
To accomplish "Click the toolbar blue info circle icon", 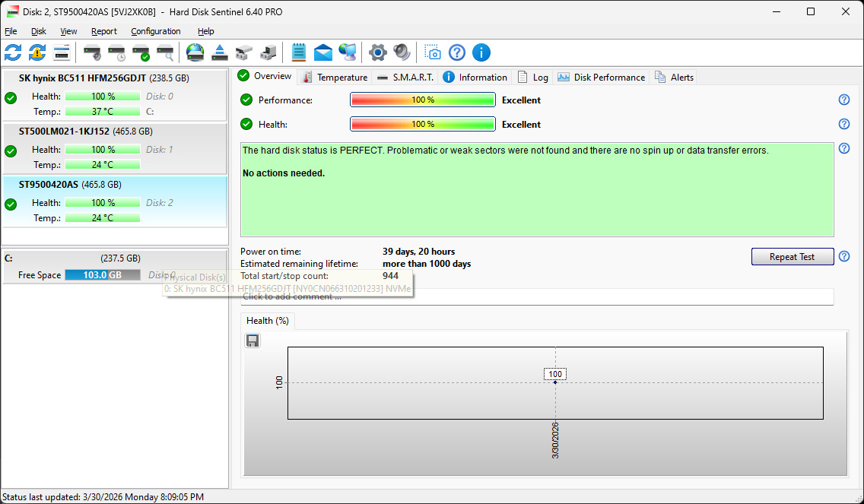I will click(481, 53).
